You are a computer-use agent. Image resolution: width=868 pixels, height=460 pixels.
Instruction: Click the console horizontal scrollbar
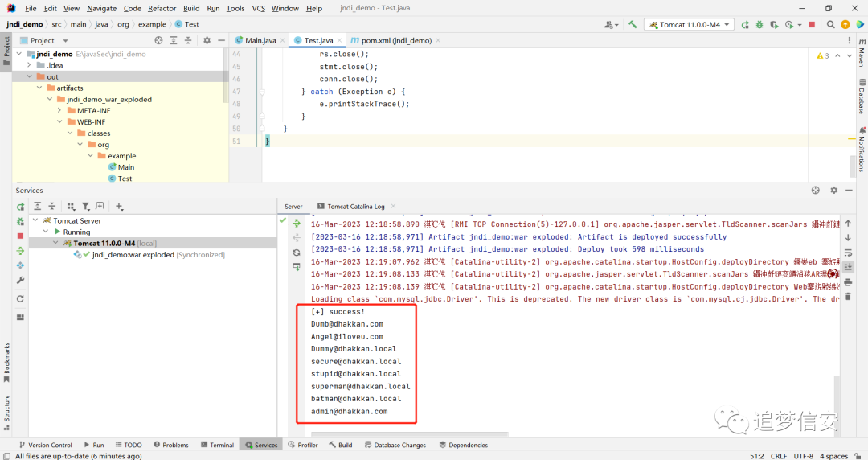pyautogui.click(x=410, y=434)
